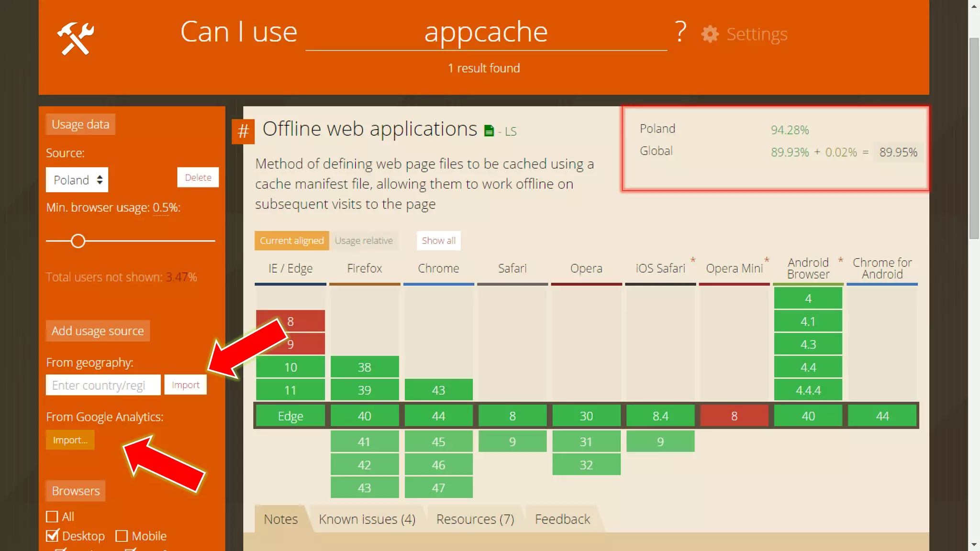
Task: Click the Enter country/region input field
Action: [x=103, y=385]
